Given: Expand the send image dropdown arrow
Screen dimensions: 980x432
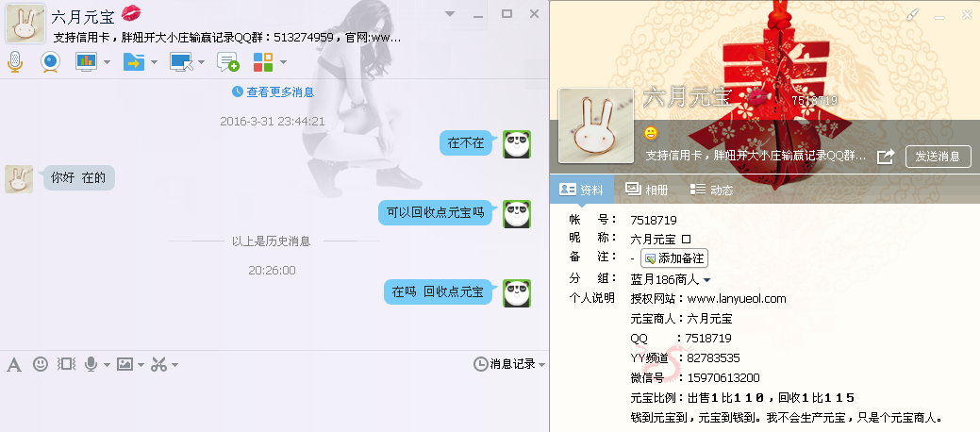Looking at the screenshot, I should click(141, 365).
